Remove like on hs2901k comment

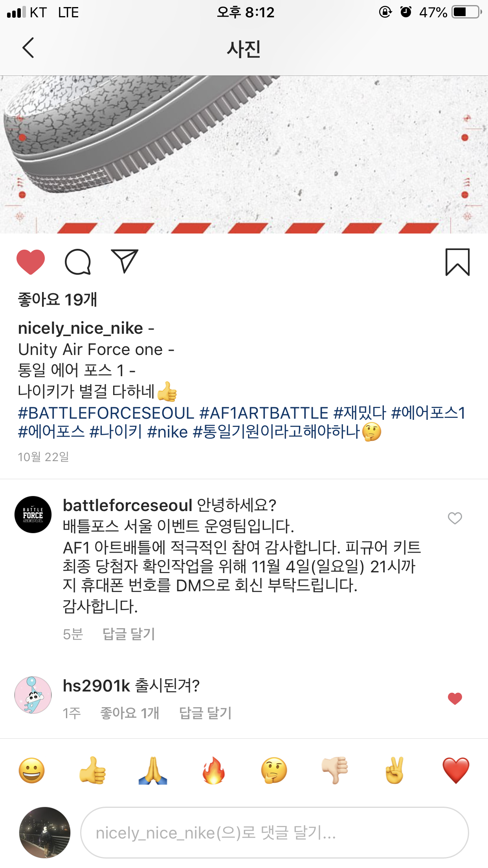[455, 699]
